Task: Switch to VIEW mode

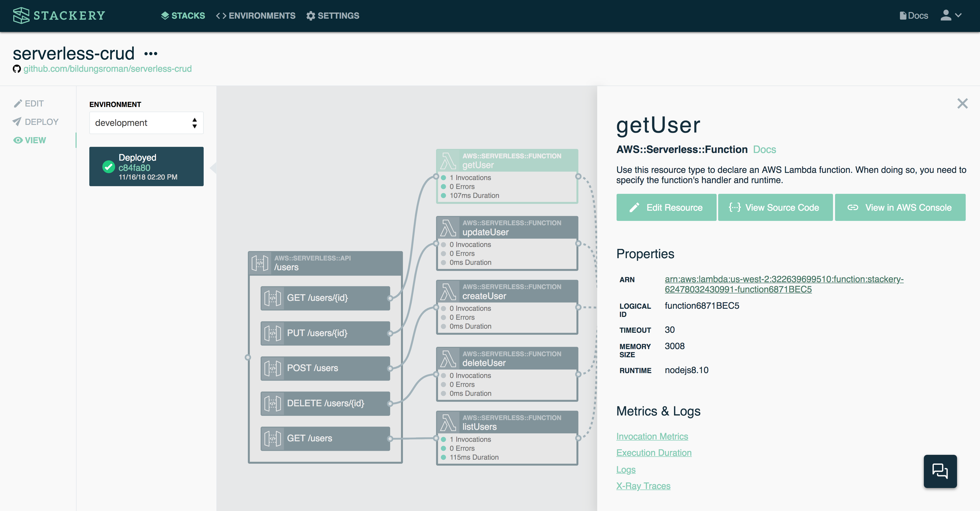Action: click(30, 140)
